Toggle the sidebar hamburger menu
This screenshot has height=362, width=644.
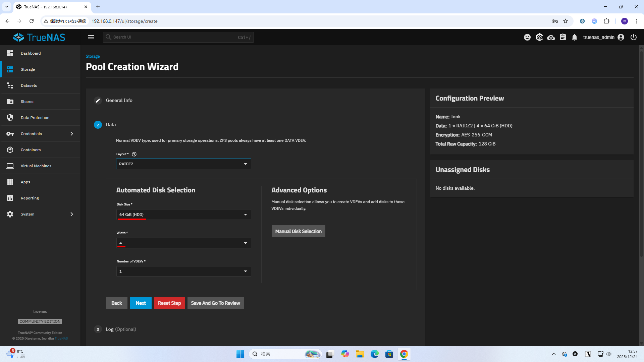point(91,37)
